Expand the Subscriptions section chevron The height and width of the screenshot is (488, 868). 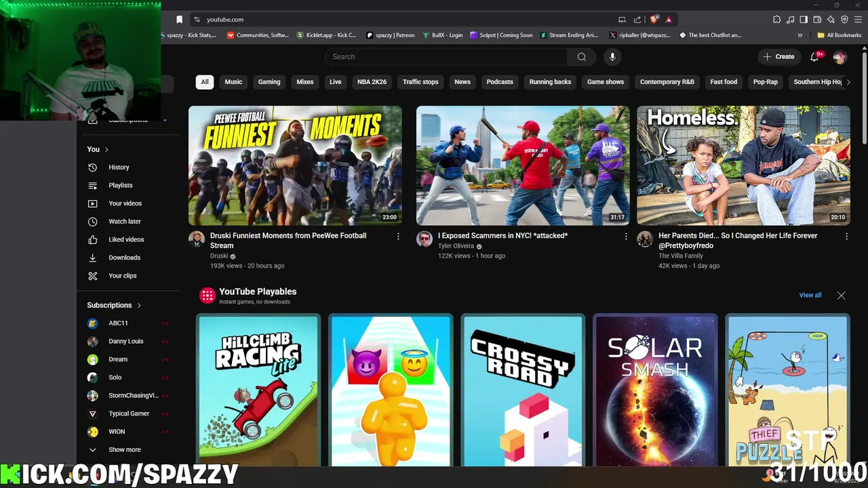coord(139,305)
